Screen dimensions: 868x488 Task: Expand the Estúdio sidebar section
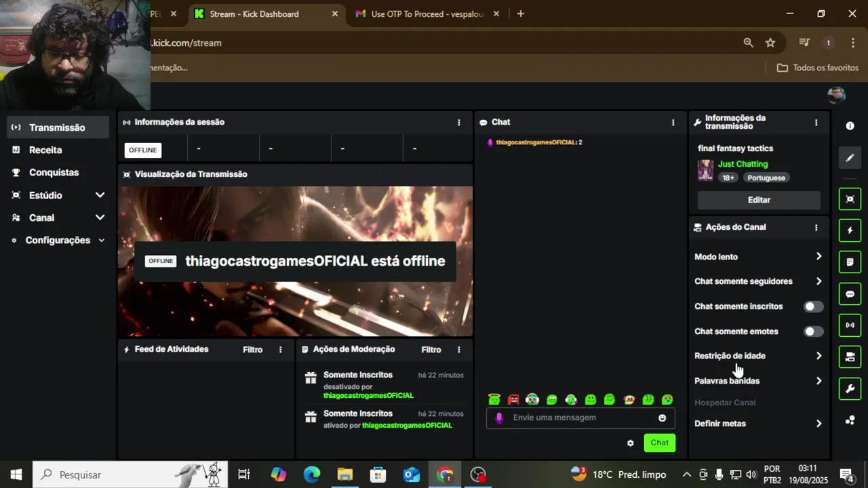tap(57, 195)
